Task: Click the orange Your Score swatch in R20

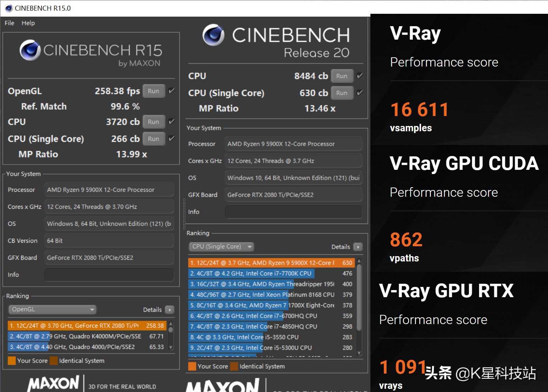Action: (192, 367)
